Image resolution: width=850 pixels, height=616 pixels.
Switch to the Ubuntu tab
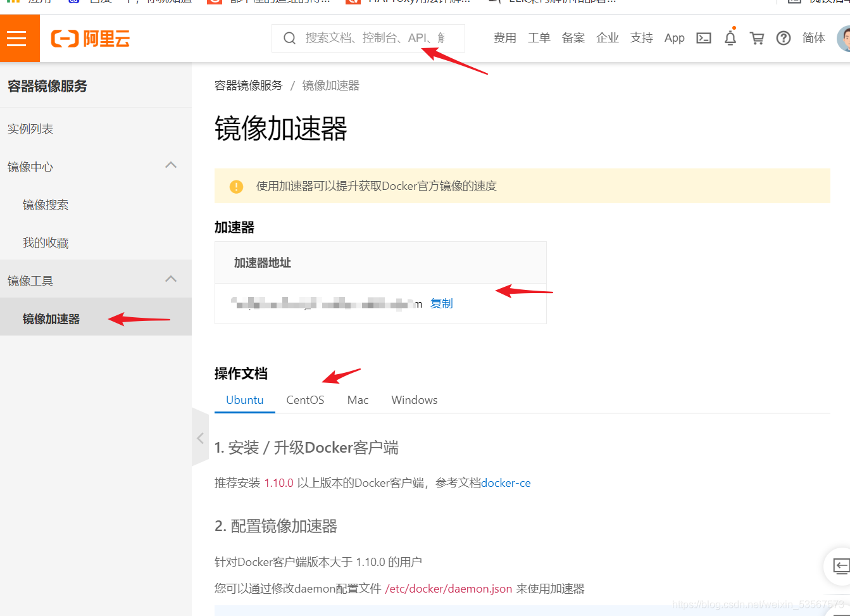245,400
